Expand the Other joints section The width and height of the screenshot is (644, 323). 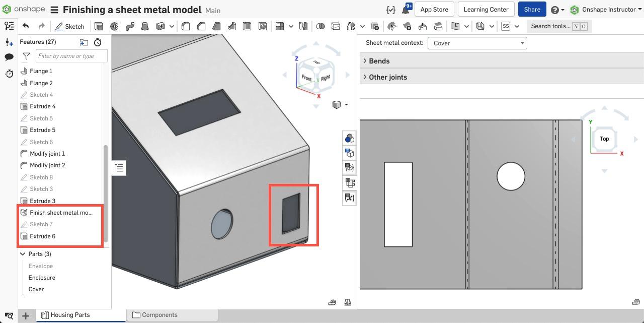click(387, 77)
